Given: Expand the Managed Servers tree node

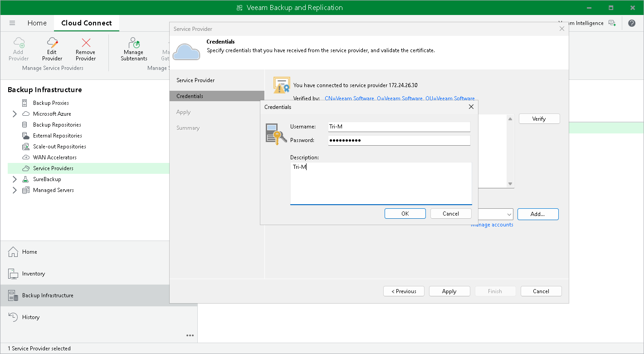Looking at the screenshot, I should click(15, 190).
